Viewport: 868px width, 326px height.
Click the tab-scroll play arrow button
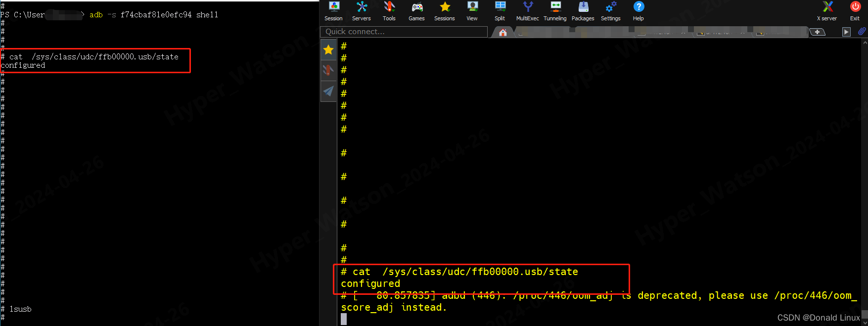[x=846, y=32]
